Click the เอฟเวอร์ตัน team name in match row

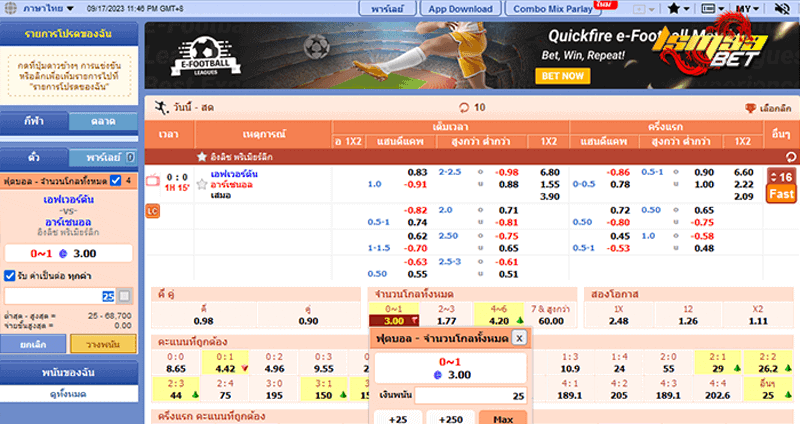point(234,173)
